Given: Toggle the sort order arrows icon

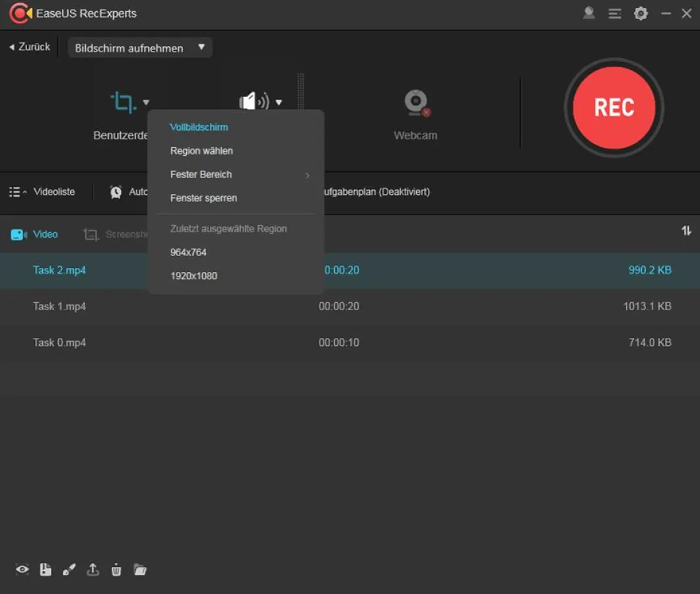Looking at the screenshot, I should [x=686, y=230].
